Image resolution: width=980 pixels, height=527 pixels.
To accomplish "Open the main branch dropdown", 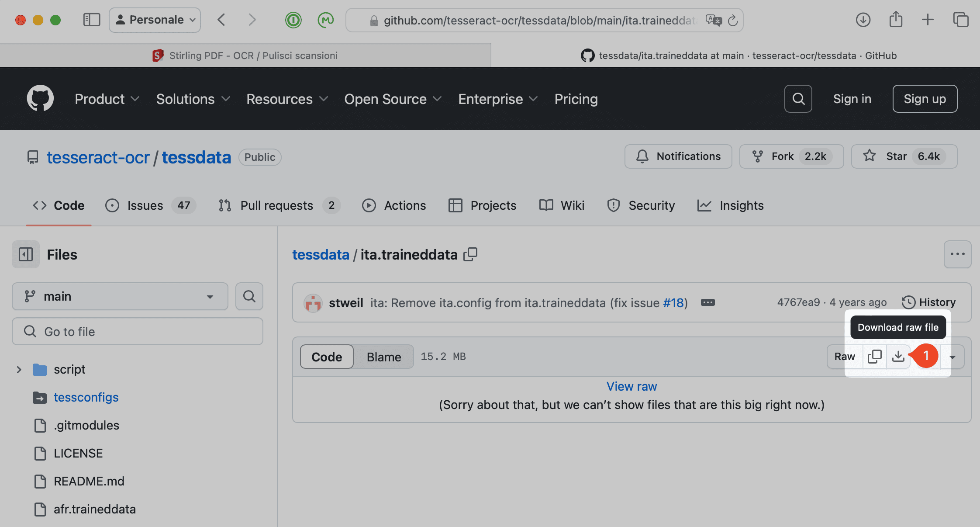I will (x=120, y=296).
